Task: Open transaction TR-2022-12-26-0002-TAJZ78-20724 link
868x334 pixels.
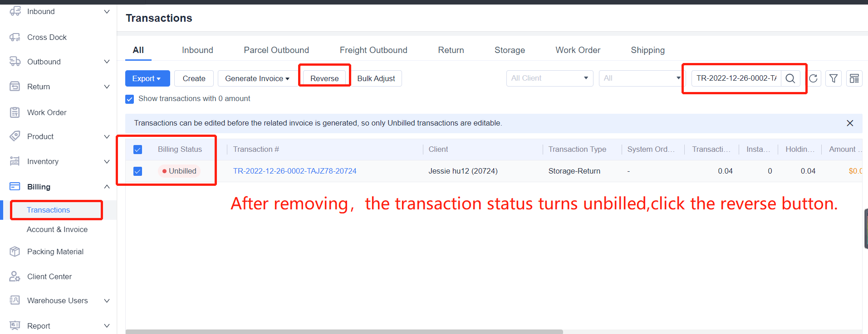Action: 295,171
